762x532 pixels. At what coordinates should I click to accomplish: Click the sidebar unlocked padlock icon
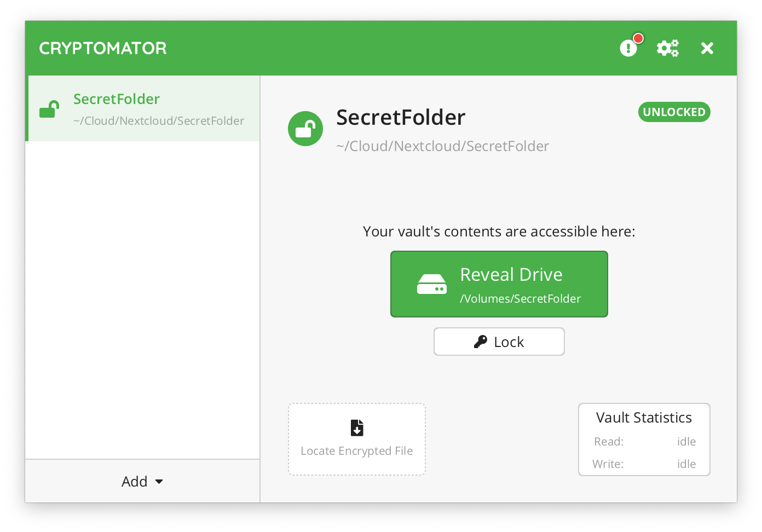[49, 109]
